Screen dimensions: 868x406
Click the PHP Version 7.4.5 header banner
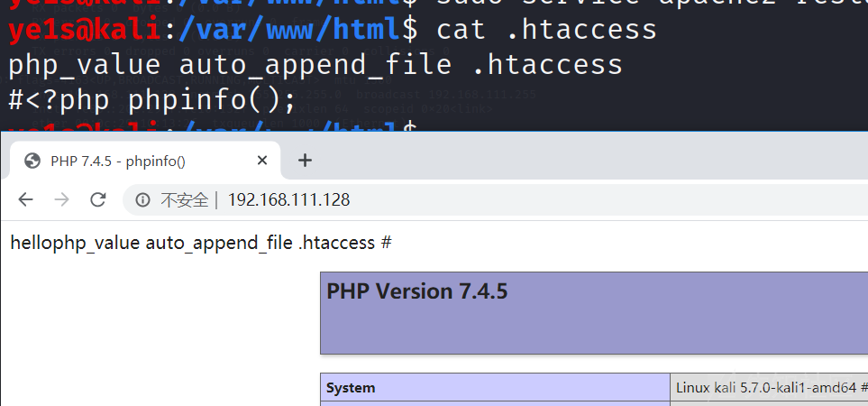[x=594, y=313]
